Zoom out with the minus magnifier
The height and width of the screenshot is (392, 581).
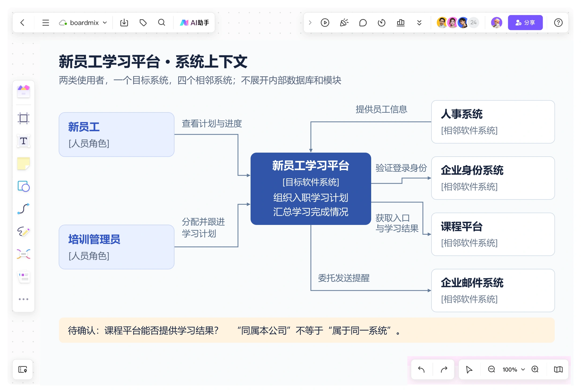pos(491,370)
